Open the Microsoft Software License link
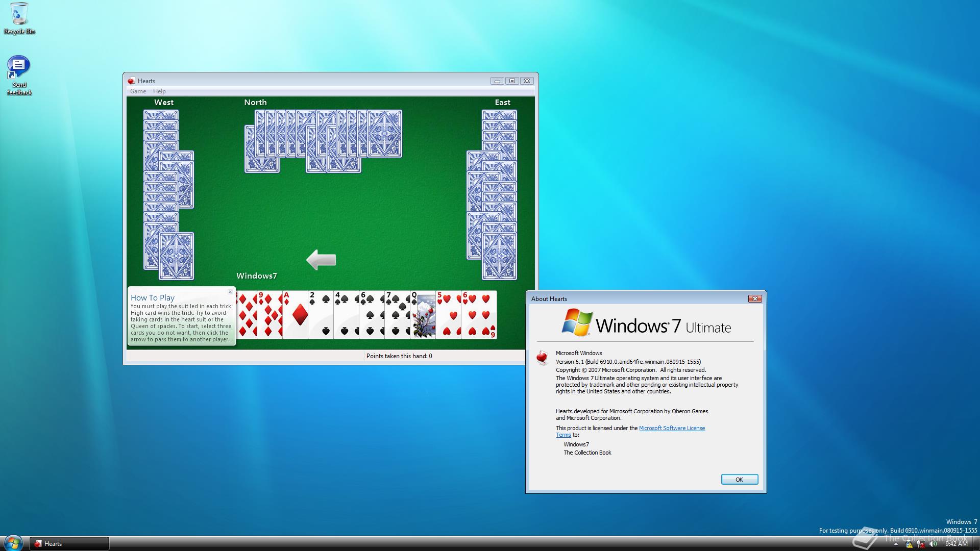The image size is (980, 551). click(x=672, y=428)
